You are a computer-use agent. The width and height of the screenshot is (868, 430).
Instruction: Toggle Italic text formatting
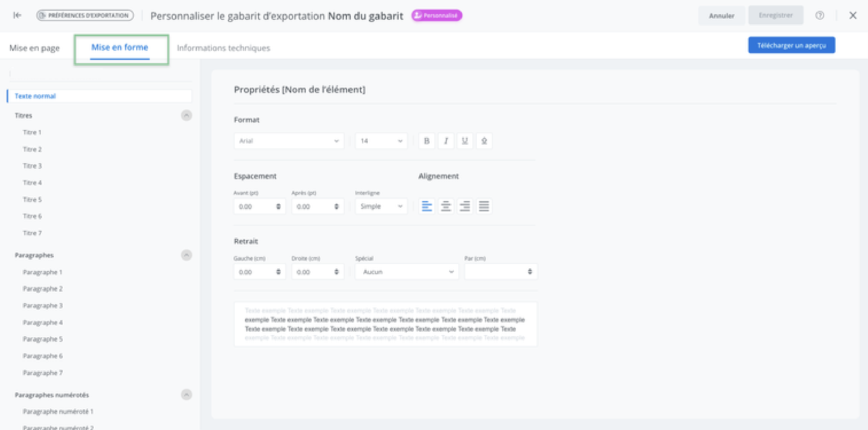446,141
